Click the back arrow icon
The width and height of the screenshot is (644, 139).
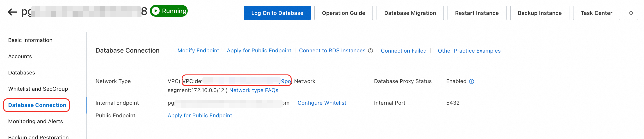12,12
